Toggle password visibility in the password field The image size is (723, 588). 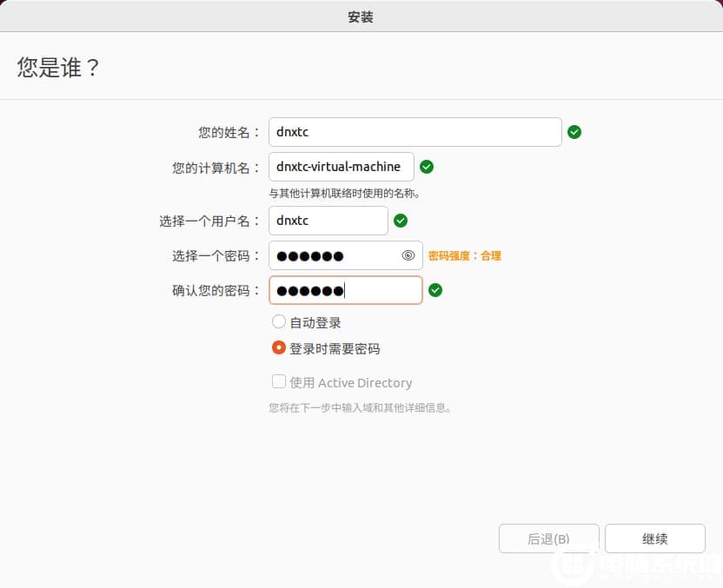pyautogui.click(x=408, y=255)
